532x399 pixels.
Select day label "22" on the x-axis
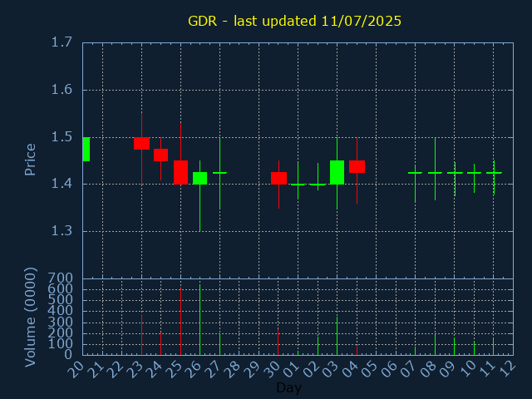(115, 369)
